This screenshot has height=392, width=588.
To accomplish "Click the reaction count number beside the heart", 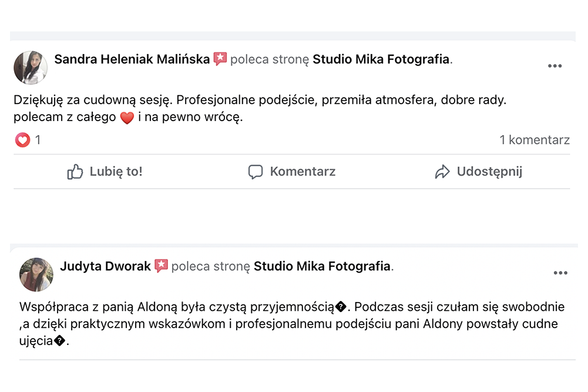I will [x=38, y=140].
